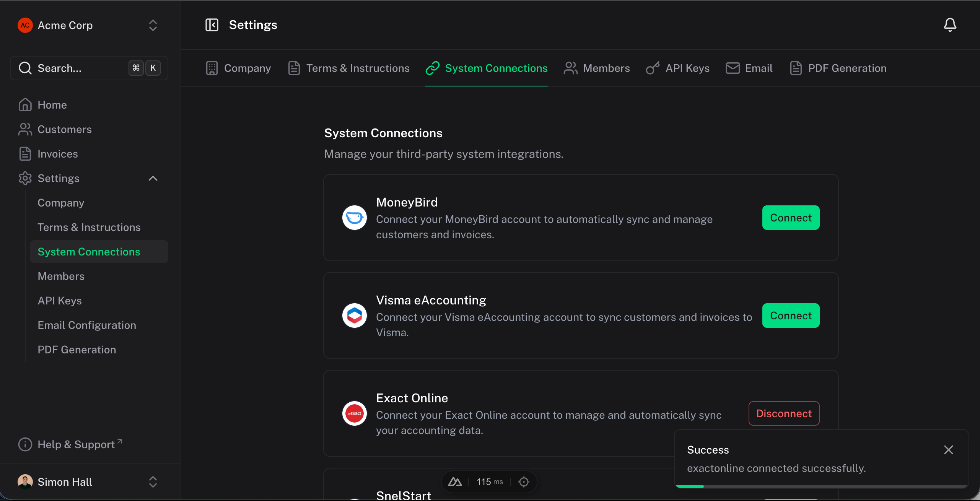This screenshot has width=980, height=501.
Task: Click the Settings gear icon in sidebar
Action: click(x=25, y=178)
